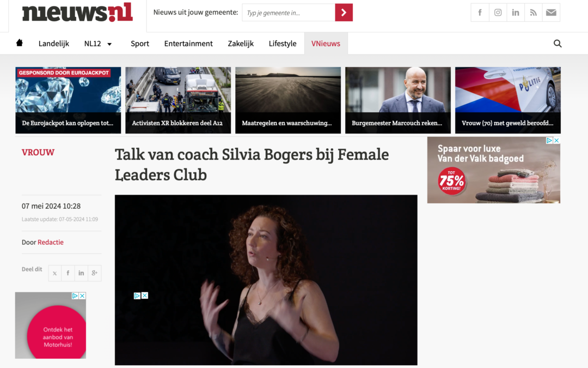Open the Instagram icon in header

498,13
